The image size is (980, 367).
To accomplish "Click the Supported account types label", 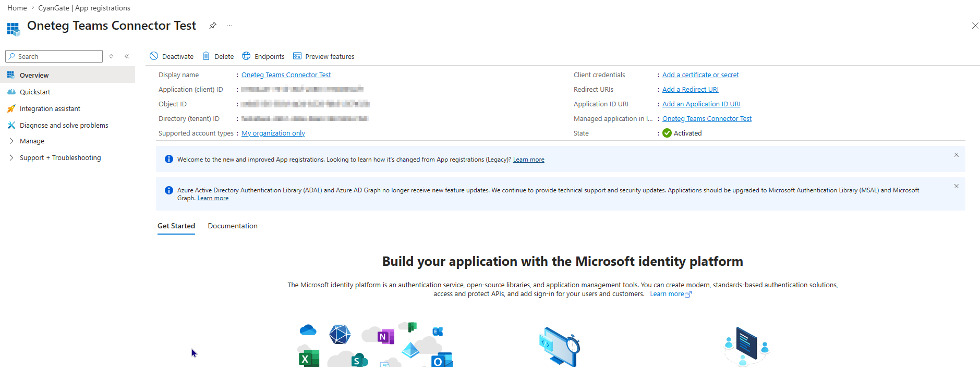I will point(196,133).
